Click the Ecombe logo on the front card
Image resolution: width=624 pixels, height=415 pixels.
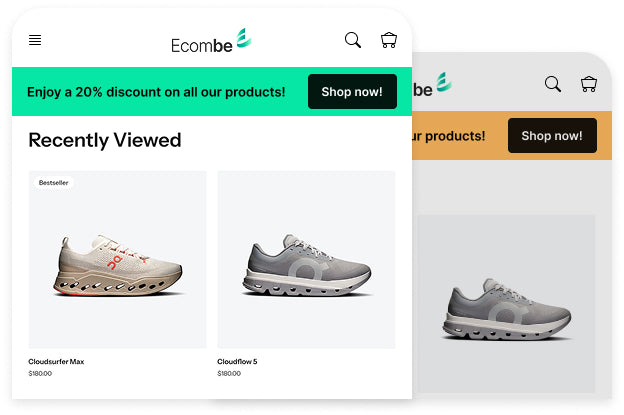coord(210,41)
